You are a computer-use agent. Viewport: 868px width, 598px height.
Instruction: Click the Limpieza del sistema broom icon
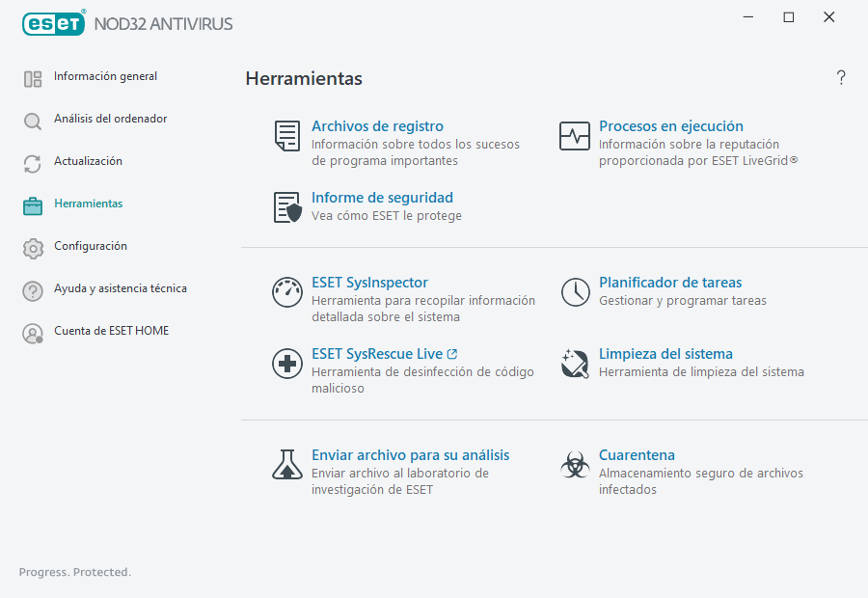click(575, 364)
